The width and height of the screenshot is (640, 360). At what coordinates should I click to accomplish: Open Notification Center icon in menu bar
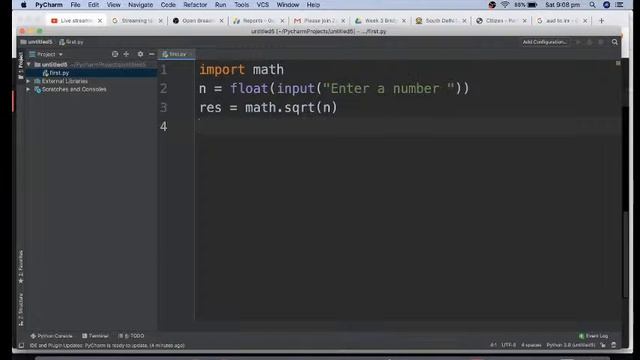(619, 5)
